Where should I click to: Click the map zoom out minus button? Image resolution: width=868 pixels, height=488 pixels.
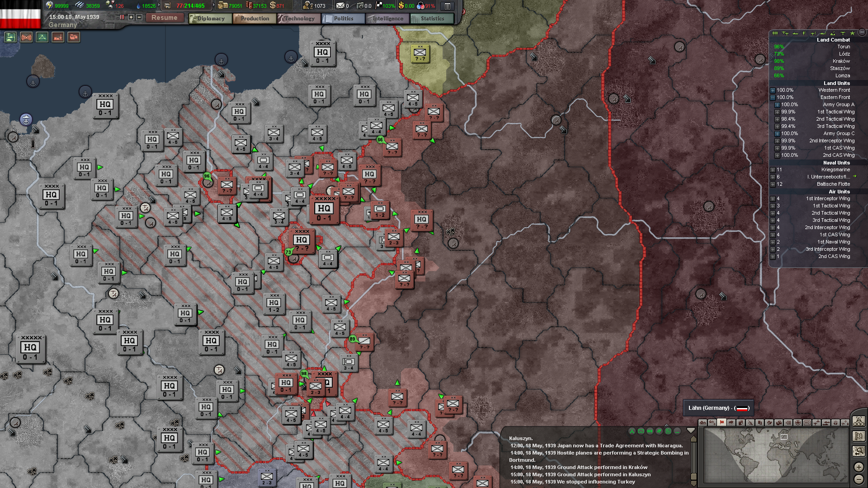[859, 479]
